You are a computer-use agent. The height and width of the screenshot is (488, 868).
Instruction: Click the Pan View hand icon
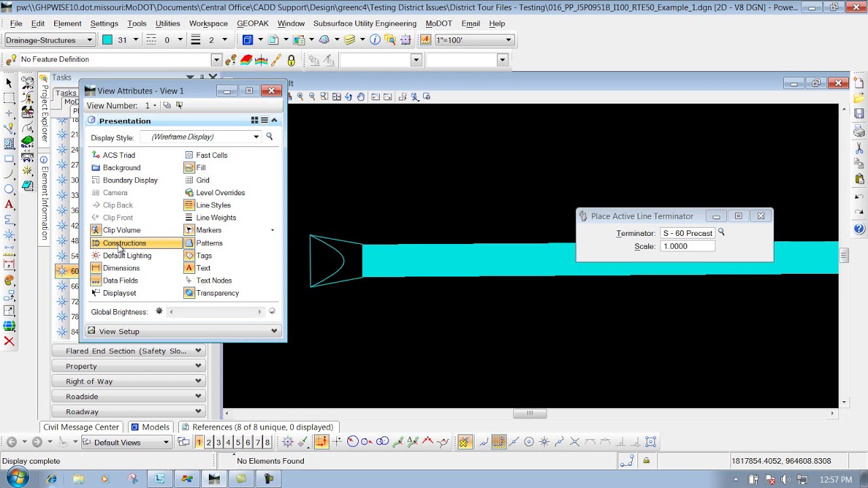(x=361, y=97)
